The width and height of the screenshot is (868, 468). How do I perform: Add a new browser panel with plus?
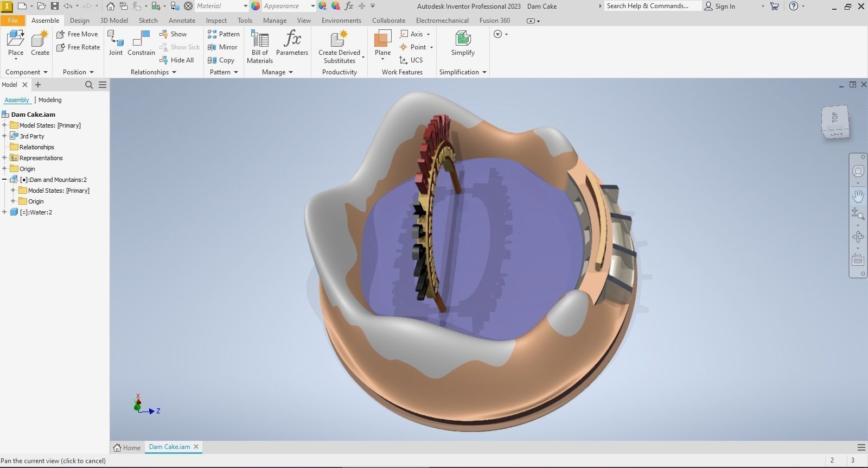point(38,85)
